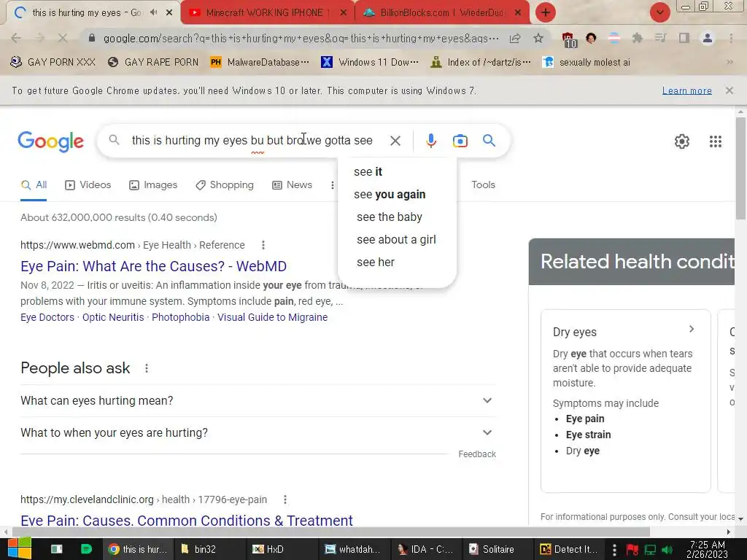Viewport: 747px width, 560px height.
Task: Open the MalwareDatabase bookmark
Action: tap(260, 63)
